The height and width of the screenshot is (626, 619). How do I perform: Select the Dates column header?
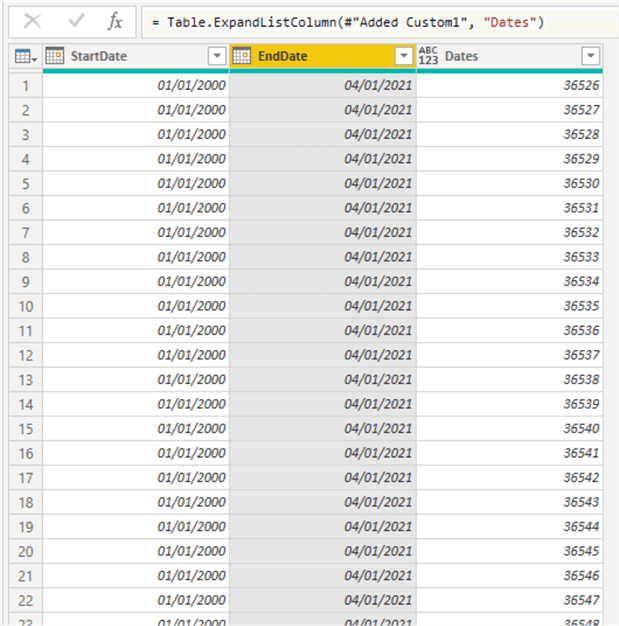(510, 56)
